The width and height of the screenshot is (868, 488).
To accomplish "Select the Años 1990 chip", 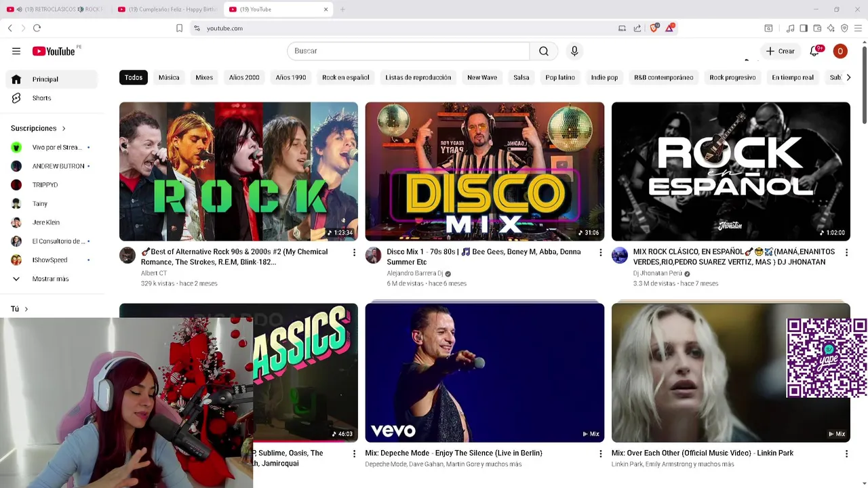I will click(291, 77).
